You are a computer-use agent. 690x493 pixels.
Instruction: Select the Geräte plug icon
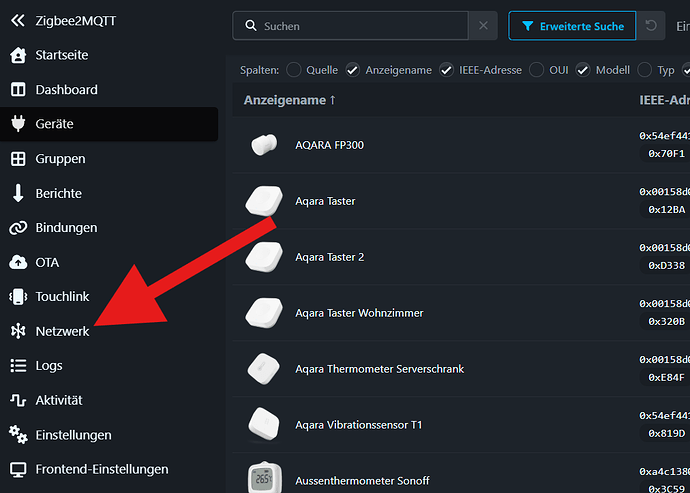coord(18,124)
